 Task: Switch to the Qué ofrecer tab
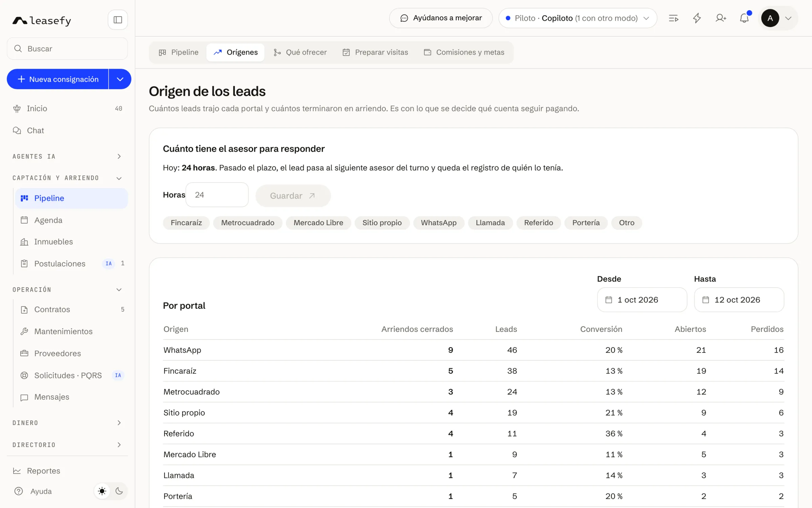[x=300, y=52]
